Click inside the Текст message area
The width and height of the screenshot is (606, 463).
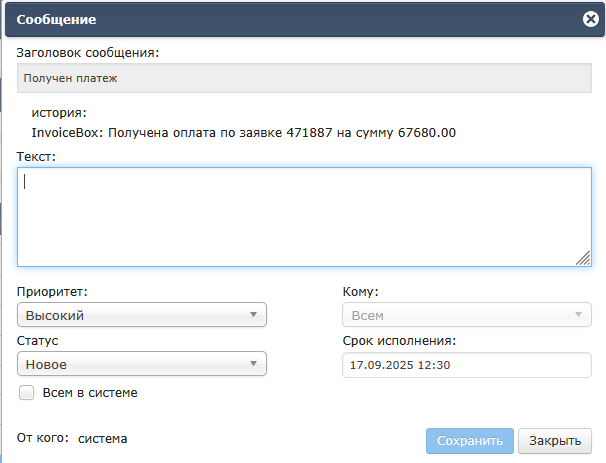(x=300, y=217)
